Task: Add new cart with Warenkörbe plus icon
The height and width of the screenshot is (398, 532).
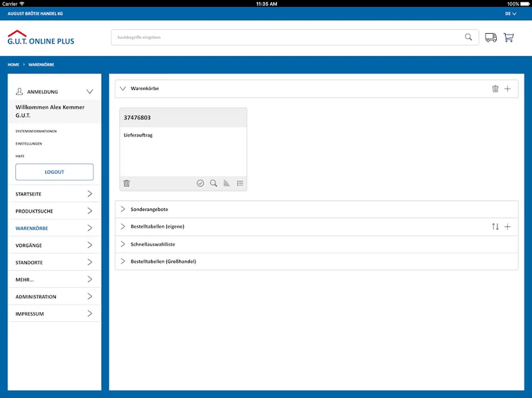Action: (x=507, y=89)
